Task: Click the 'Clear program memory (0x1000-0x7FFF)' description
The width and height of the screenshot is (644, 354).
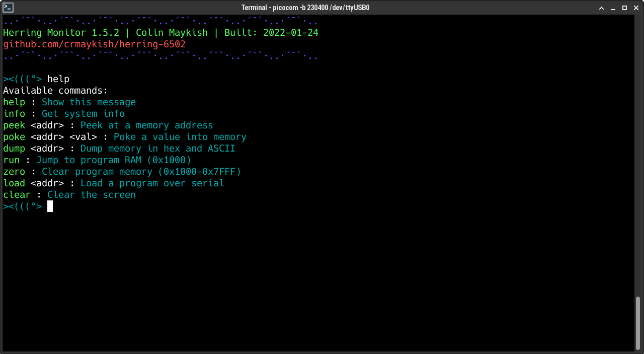Action: coord(141,172)
